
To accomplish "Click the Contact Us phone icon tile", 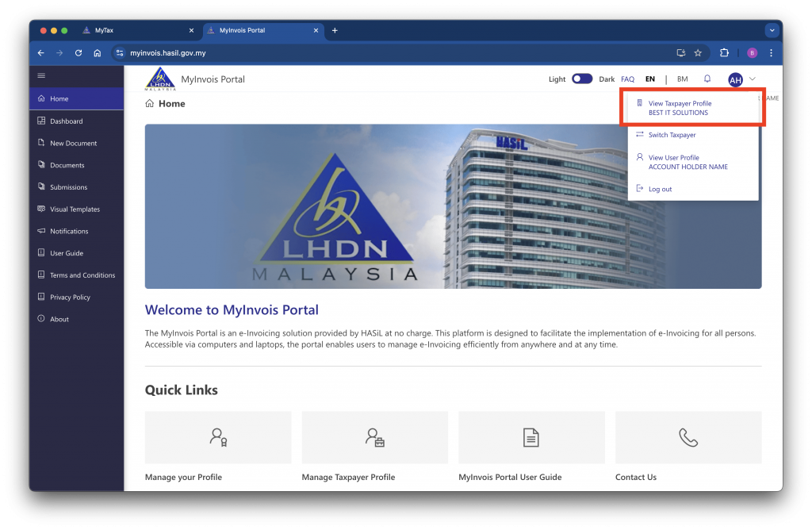I will [688, 437].
